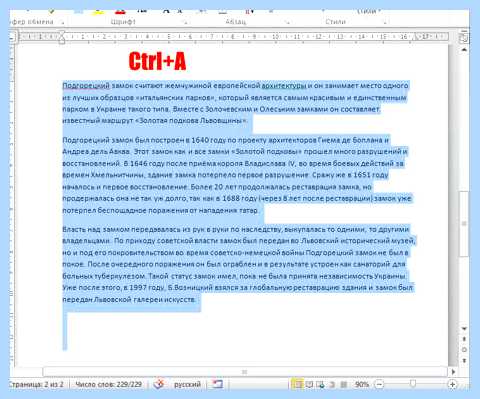Screen dimensions: 480x399
Task: Click the vertical scrollbar down arrow
Action: [464, 328]
